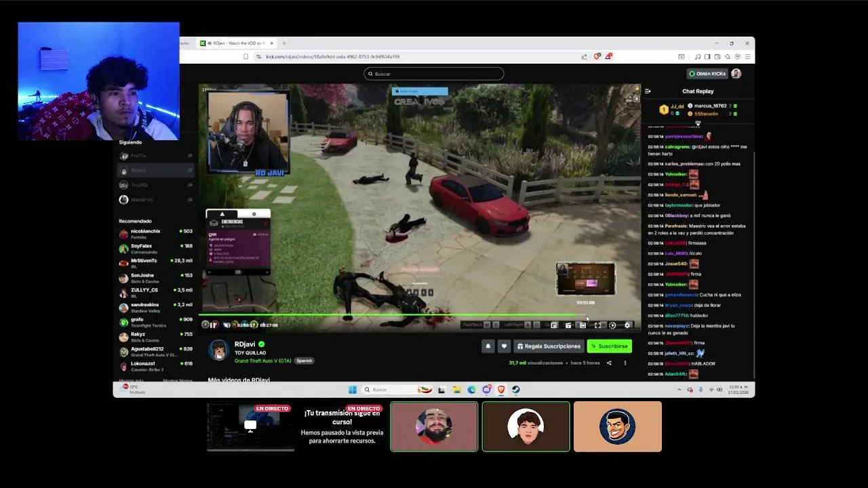Open browser hamburger menu
The width and height of the screenshot is (868, 488).
pyautogui.click(x=747, y=57)
